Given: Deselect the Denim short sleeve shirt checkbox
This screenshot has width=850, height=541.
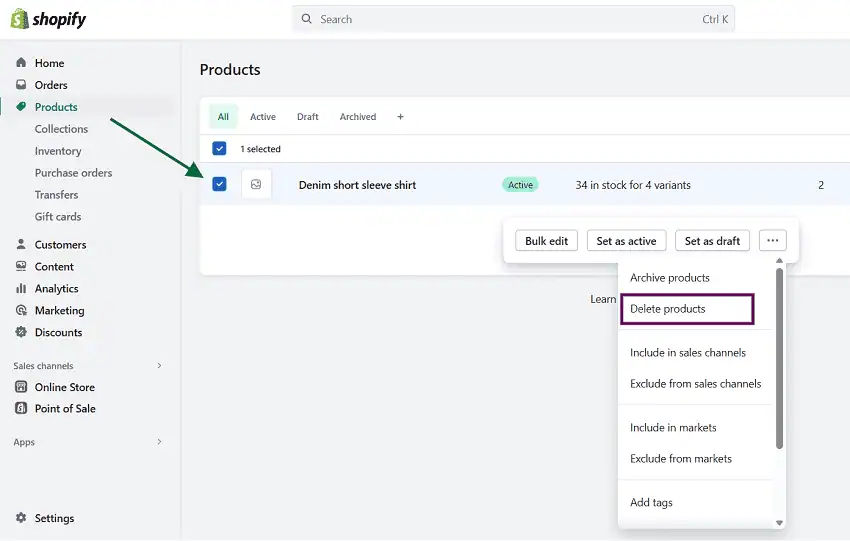Looking at the screenshot, I should [x=220, y=185].
